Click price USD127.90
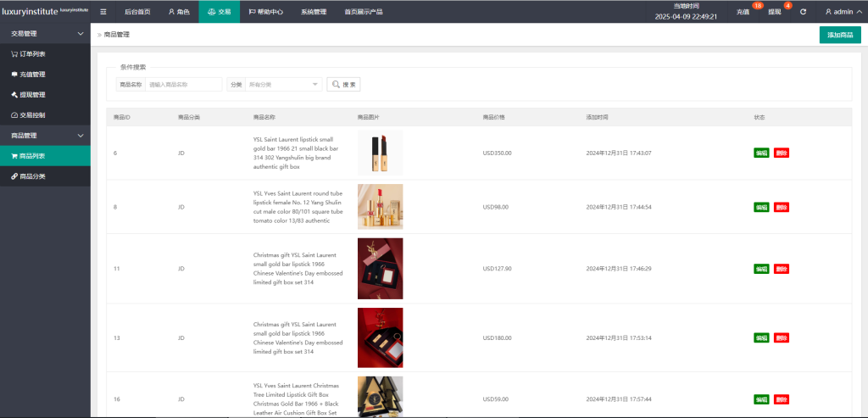 tap(497, 269)
